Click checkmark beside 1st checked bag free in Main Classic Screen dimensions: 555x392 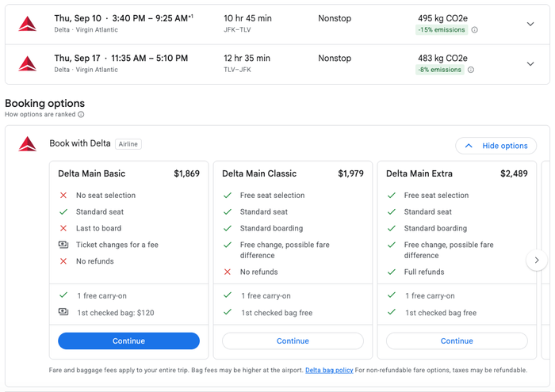click(228, 312)
